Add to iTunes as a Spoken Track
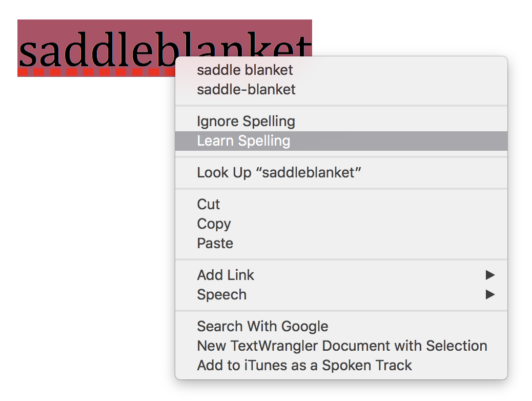The height and width of the screenshot is (401, 532). 304,366
